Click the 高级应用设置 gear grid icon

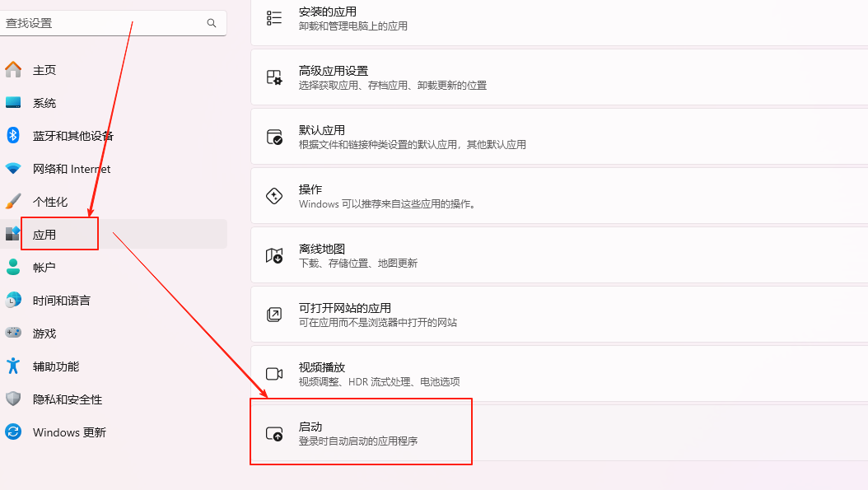tap(274, 77)
